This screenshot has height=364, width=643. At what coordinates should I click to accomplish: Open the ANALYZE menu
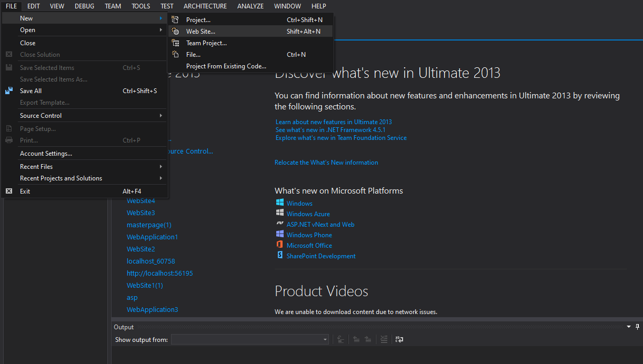click(250, 6)
